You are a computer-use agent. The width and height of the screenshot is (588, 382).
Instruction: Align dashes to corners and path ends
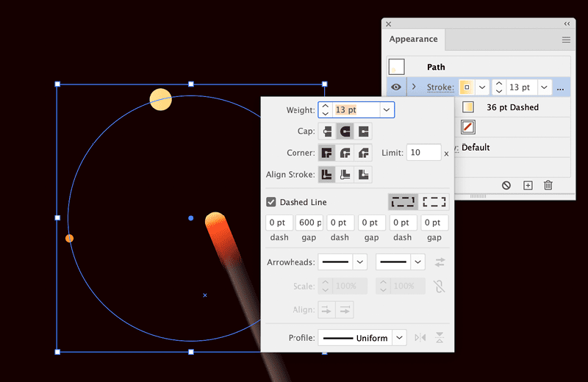434,202
